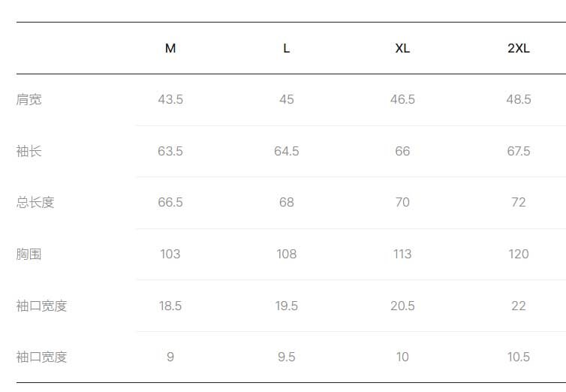
Task: Click the 10.5 value under 2XL
Action: tap(519, 357)
